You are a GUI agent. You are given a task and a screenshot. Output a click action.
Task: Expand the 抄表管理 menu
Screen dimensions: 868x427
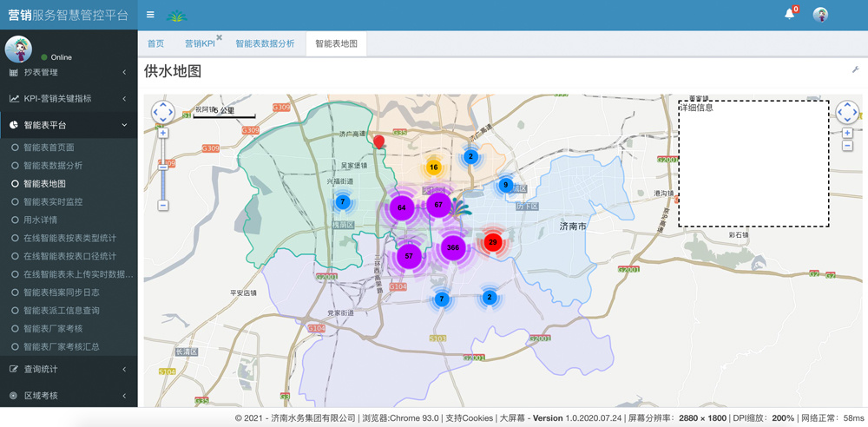click(69, 72)
